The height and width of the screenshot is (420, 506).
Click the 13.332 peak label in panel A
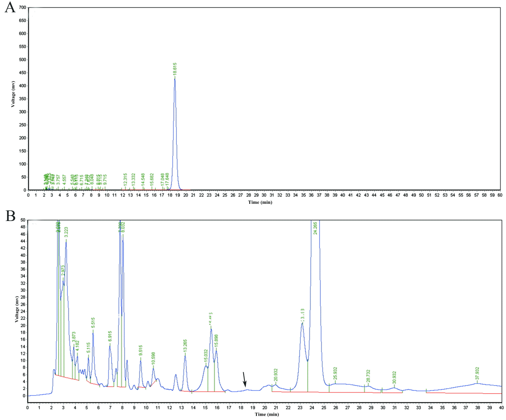click(133, 179)
